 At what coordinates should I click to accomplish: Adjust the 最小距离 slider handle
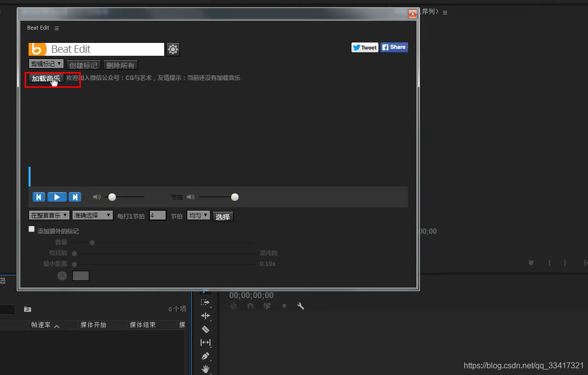pyautogui.click(x=74, y=264)
